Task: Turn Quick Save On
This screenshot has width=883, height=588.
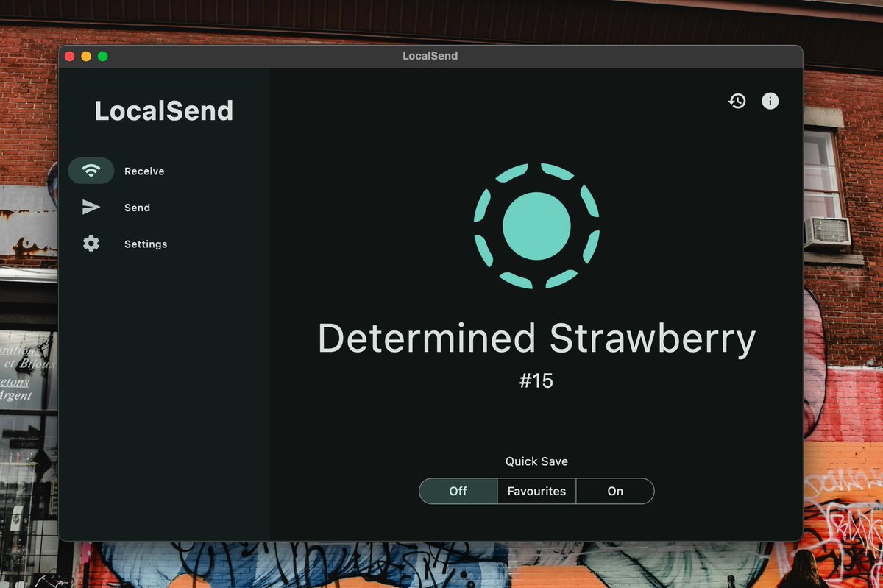Action: [x=615, y=491]
